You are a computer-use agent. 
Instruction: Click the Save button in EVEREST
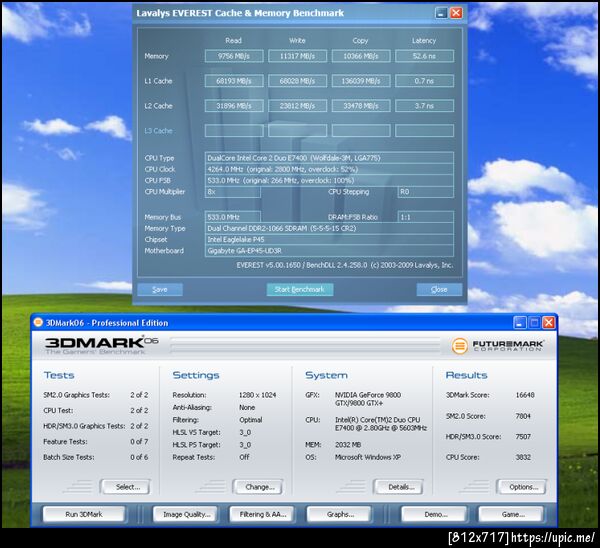pos(160,289)
